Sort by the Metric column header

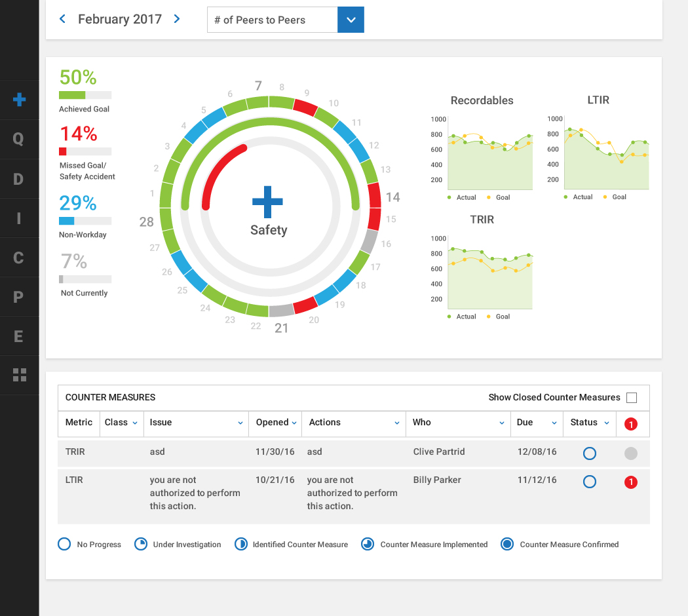[x=79, y=423]
